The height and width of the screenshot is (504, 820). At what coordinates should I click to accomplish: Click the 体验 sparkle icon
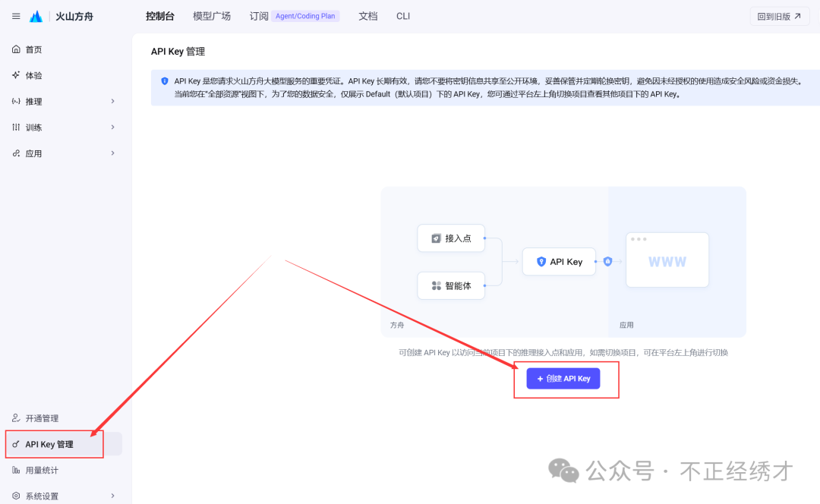(16, 75)
